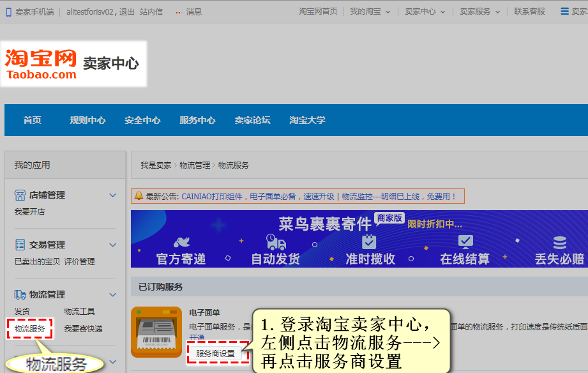Click 已卖出的宝贝 sidebar link
This screenshot has width=588, height=373.
37,262
